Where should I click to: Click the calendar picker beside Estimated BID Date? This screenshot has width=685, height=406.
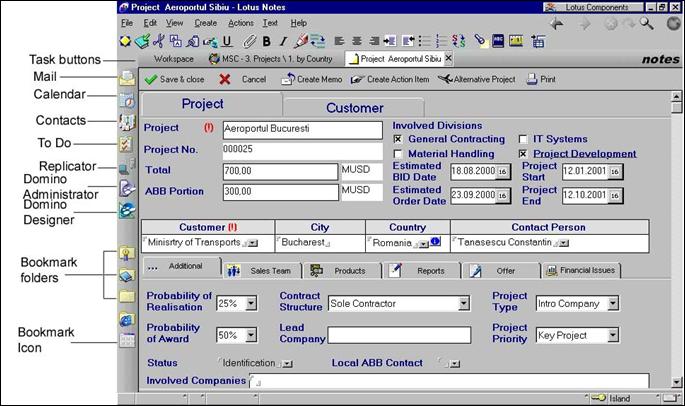tap(500, 171)
